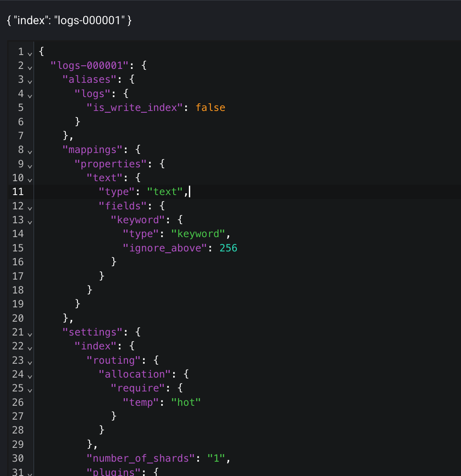
Task: Collapse the "keyword" fold arrow on line 13
Action: pos(30,222)
